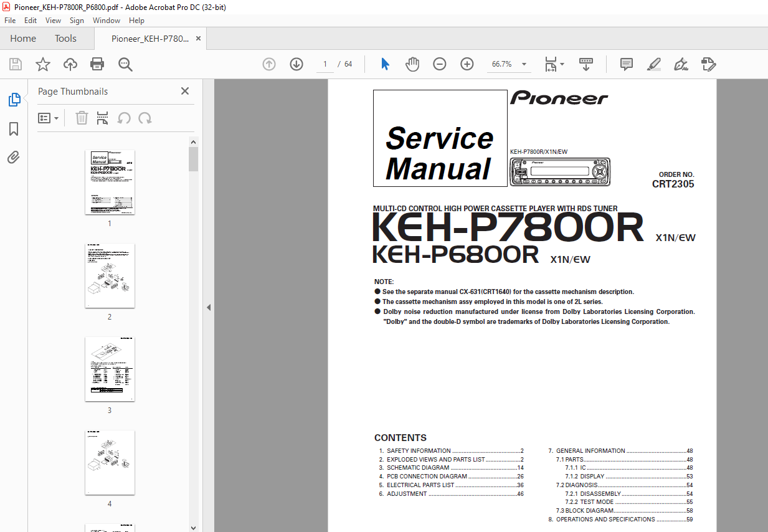Screen dimensions: 768x532
Task: Delete the selected page with the trash icon
Action: tap(82, 118)
